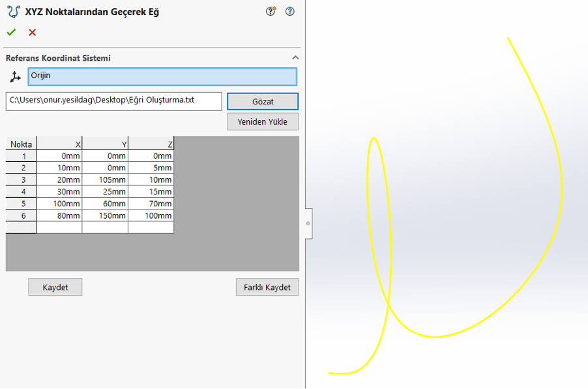588x389 pixels.
Task: Select the 105mm Y cell of point 3
Action: click(105, 179)
